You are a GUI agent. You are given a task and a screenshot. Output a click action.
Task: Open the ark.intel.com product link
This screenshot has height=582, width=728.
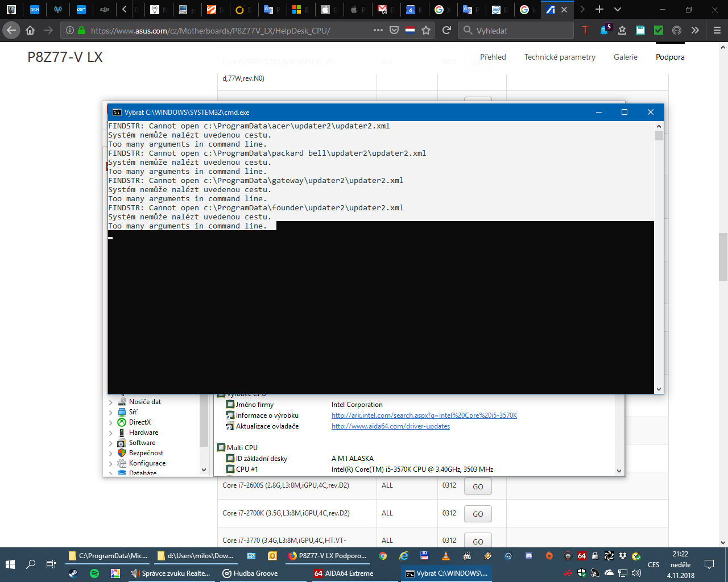pos(424,415)
